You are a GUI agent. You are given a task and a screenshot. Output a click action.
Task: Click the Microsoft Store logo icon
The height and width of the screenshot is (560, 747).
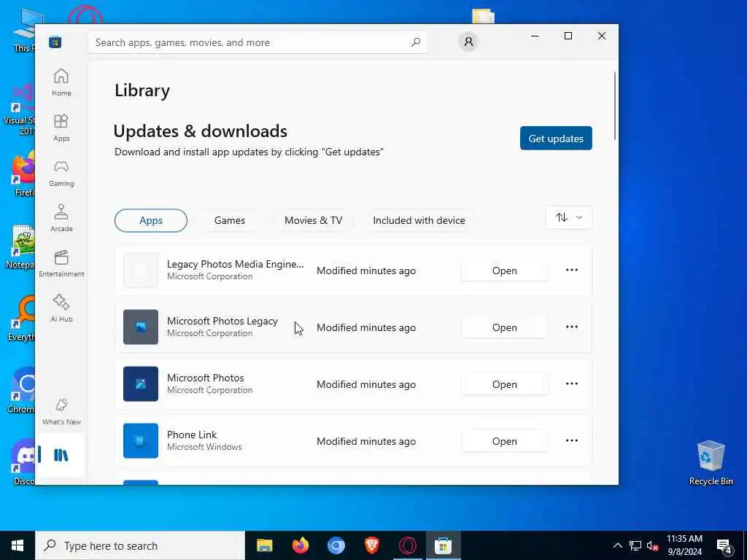point(55,42)
